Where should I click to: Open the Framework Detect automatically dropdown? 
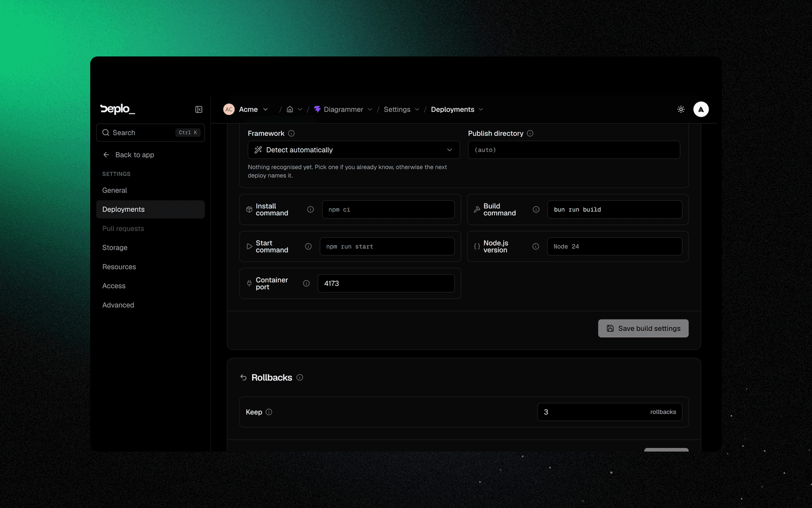(354, 150)
